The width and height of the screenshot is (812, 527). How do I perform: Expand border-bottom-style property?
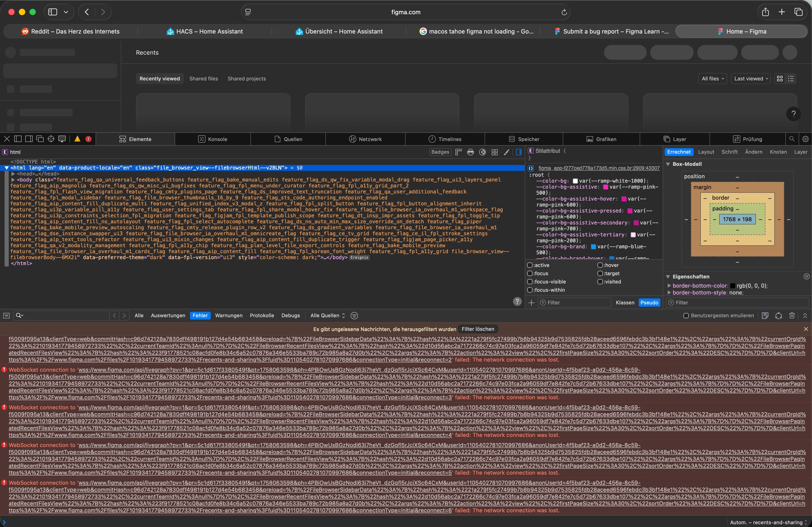(669, 292)
